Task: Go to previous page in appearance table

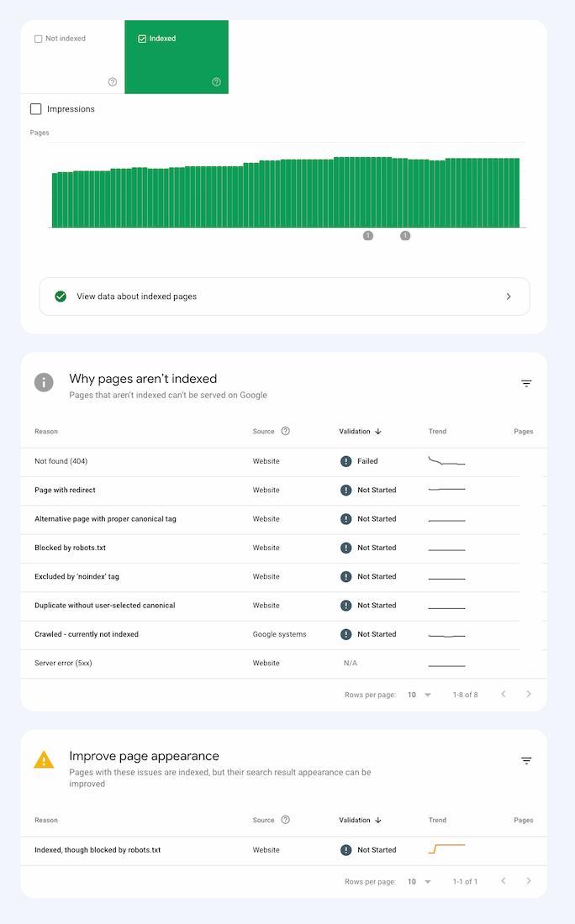Action: tap(503, 881)
